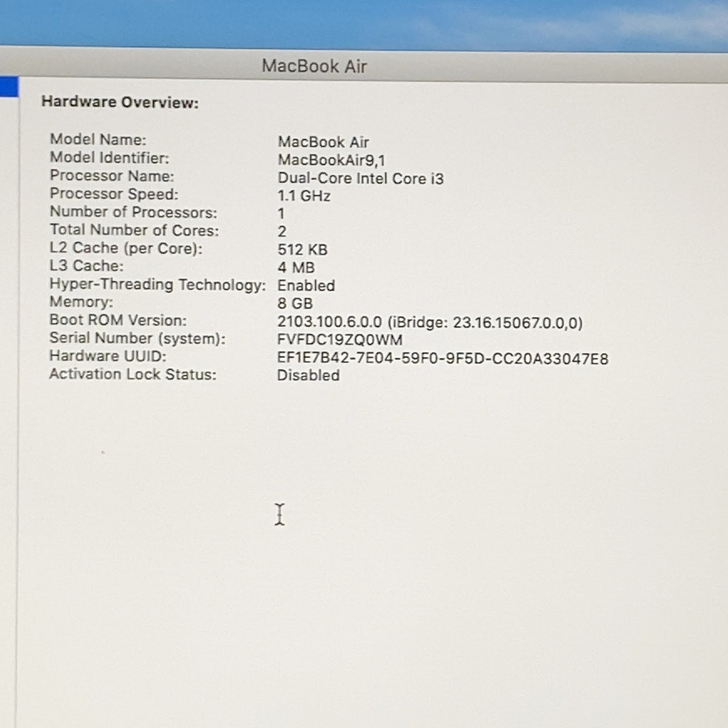
Task: Select the Model Name value MacBook Air
Action: point(323,142)
